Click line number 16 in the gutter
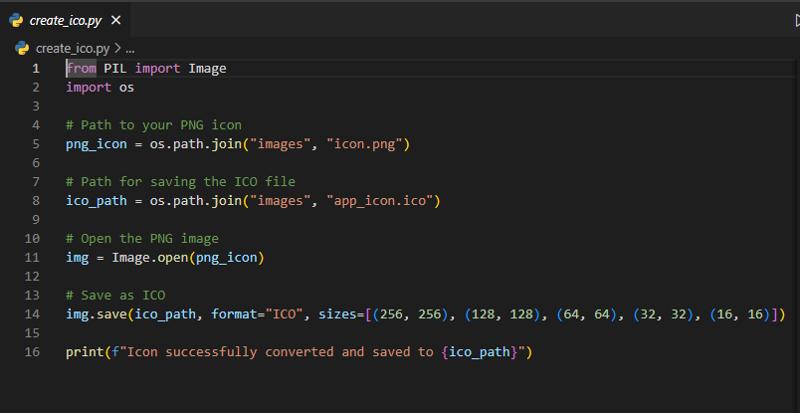 pos(32,352)
